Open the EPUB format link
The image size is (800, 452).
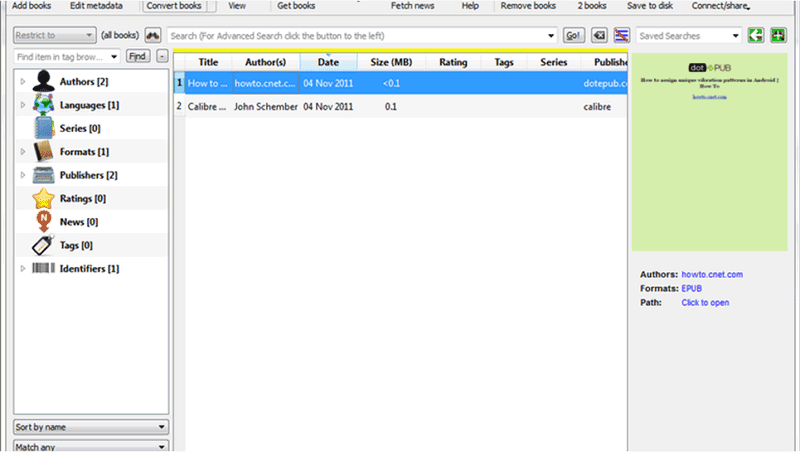click(691, 288)
